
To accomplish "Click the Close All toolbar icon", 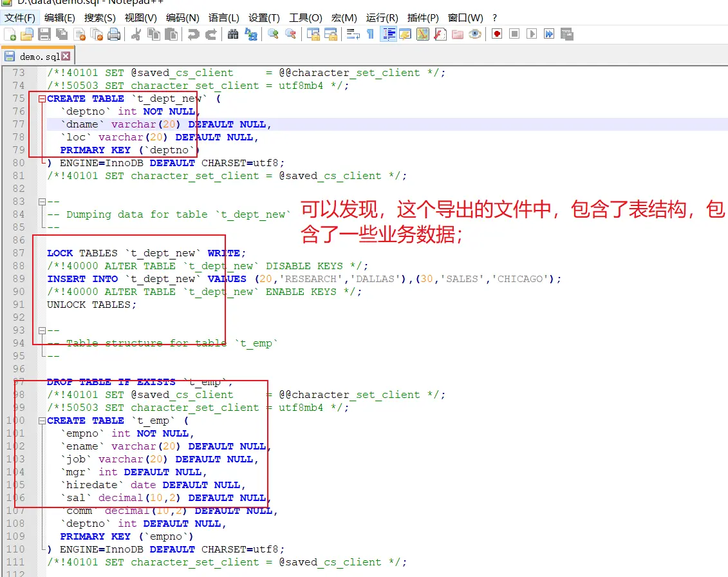I will click(x=97, y=34).
